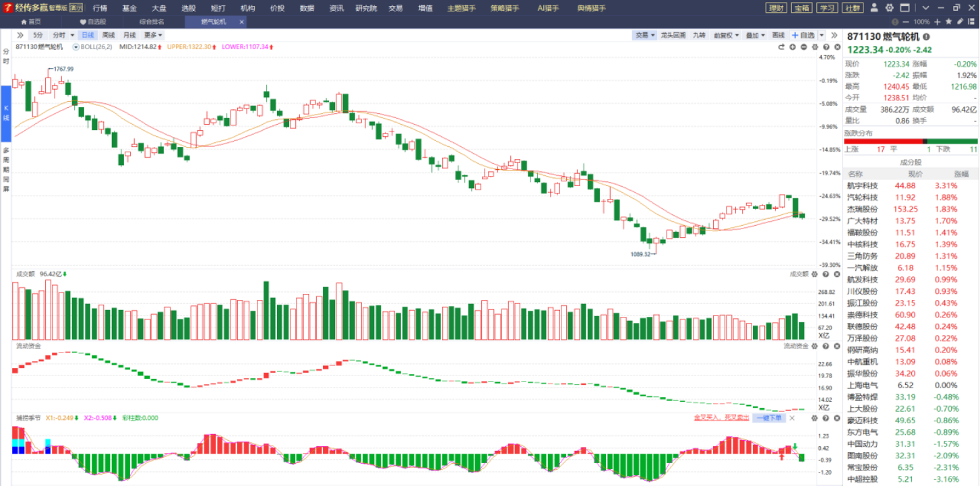Click the info icon beside 燃气轮机 title
The height and width of the screenshot is (486, 980).
point(926,37)
